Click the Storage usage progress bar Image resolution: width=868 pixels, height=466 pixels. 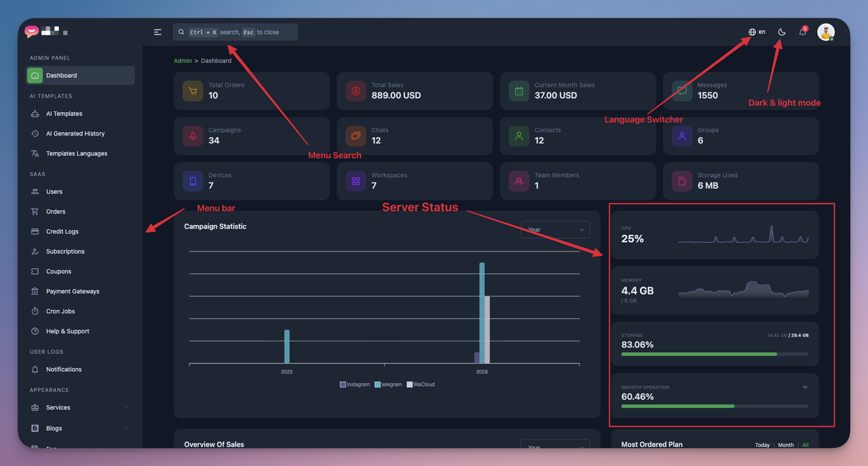click(715, 354)
